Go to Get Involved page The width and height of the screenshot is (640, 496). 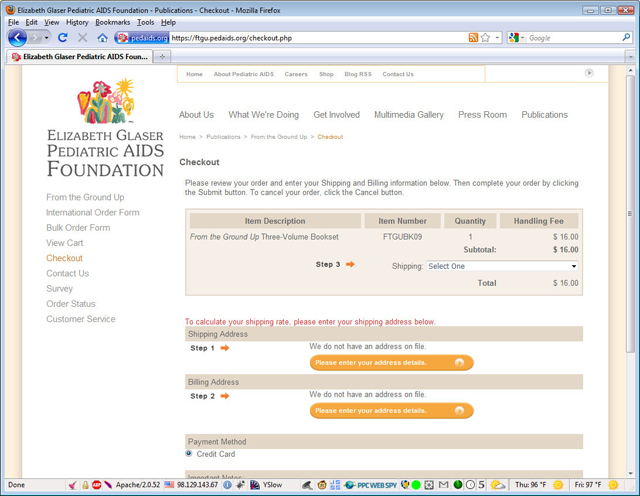[336, 115]
